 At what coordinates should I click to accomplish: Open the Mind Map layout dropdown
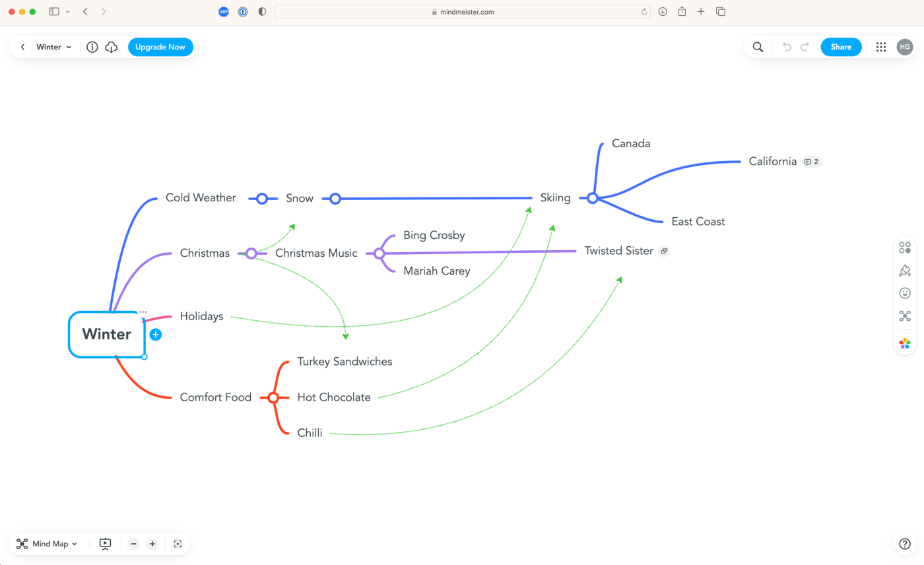[48, 544]
